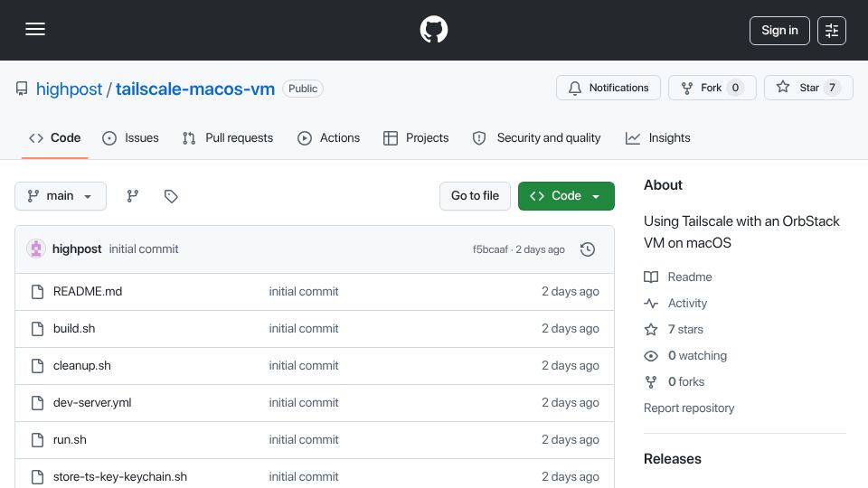
Task: Open appearance settings sliders icon in header
Action: click(x=832, y=31)
